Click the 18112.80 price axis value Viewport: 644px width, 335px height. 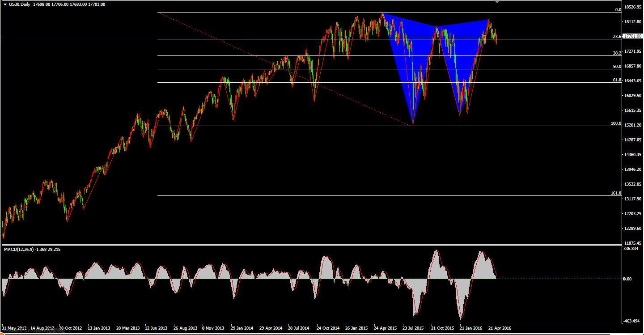[633, 22]
